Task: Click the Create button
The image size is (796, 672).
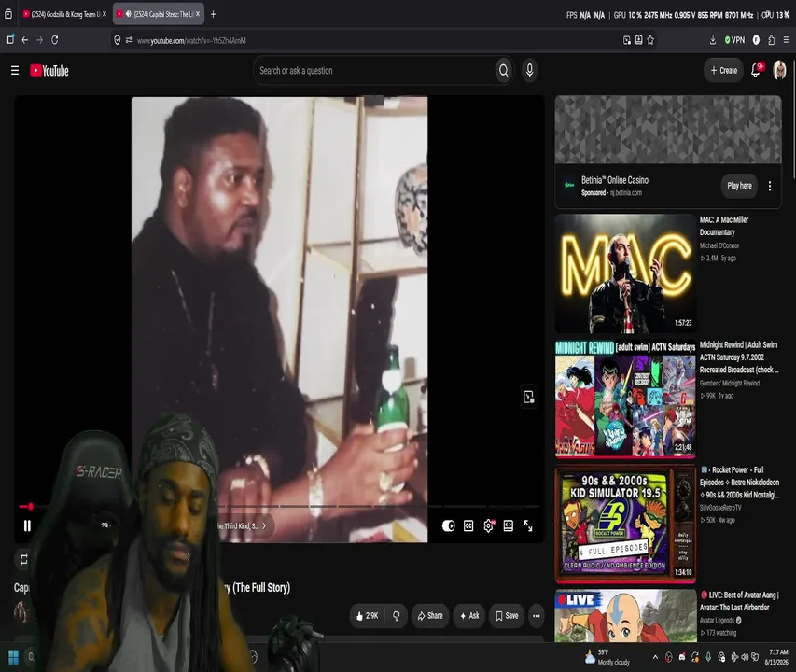Action: pos(723,71)
